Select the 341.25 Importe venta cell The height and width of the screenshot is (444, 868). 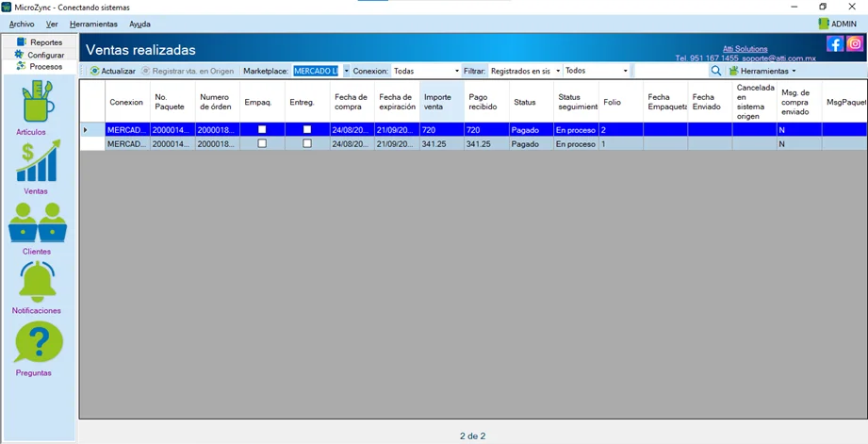(442, 143)
